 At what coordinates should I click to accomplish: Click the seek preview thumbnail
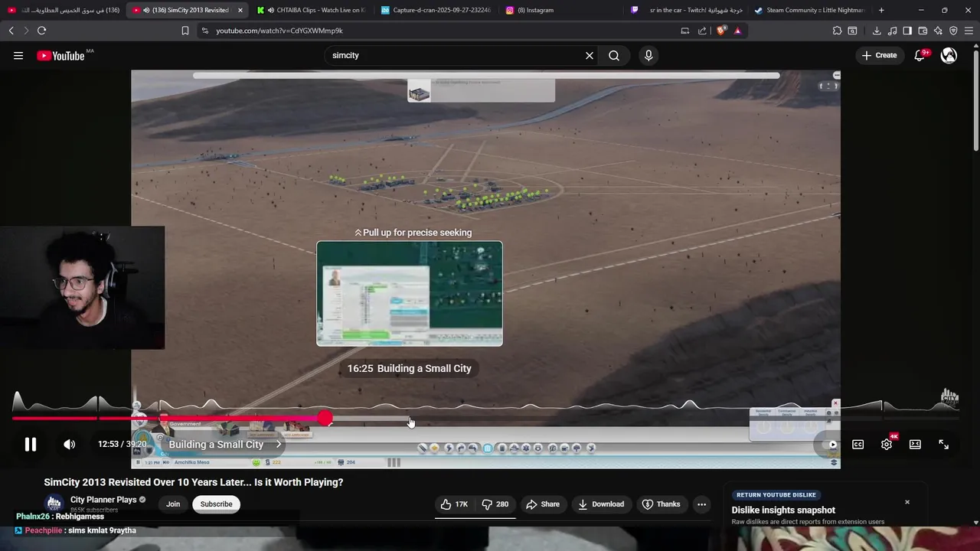(x=410, y=294)
